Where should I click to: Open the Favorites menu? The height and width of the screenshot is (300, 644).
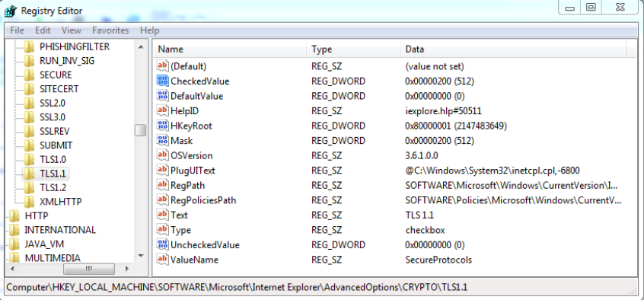(x=110, y=30)
